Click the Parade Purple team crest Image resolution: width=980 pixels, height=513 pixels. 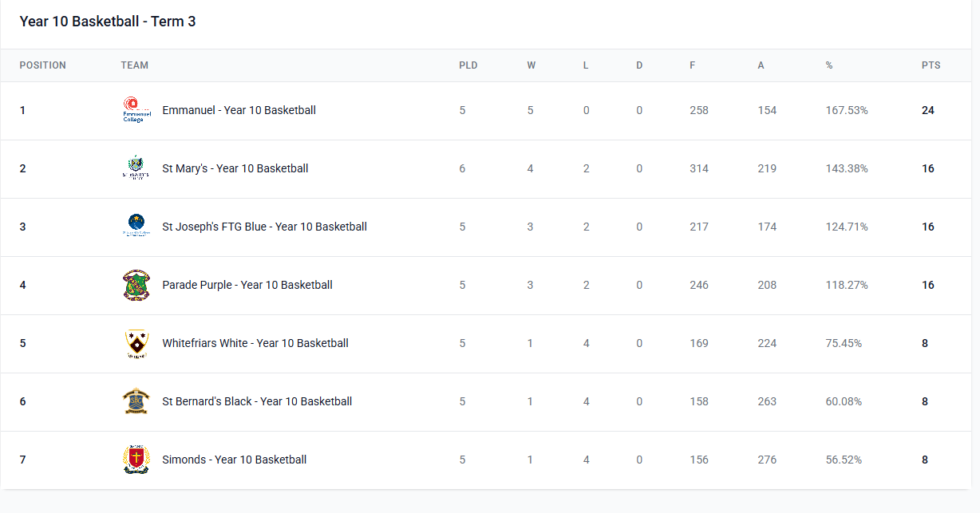(x=136, y=285)
